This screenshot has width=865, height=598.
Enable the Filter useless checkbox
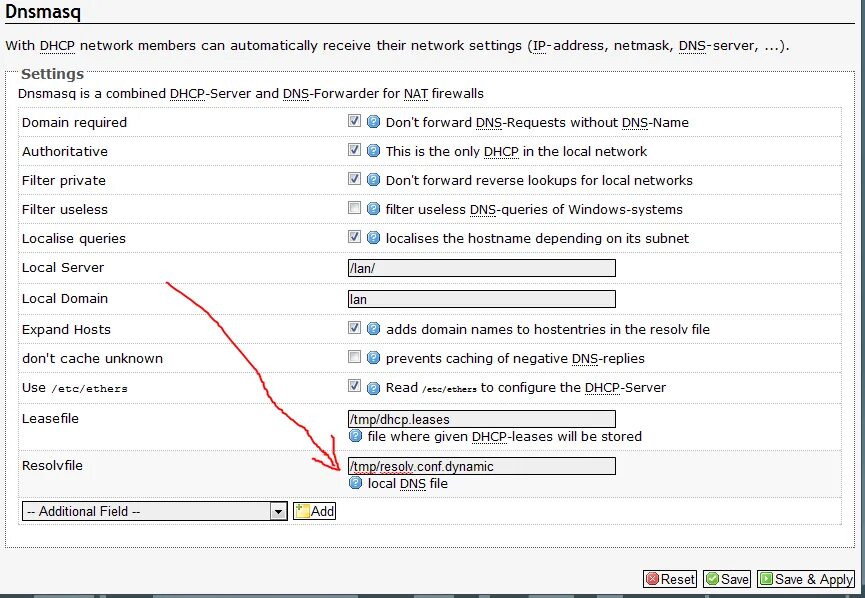[354, 207]
